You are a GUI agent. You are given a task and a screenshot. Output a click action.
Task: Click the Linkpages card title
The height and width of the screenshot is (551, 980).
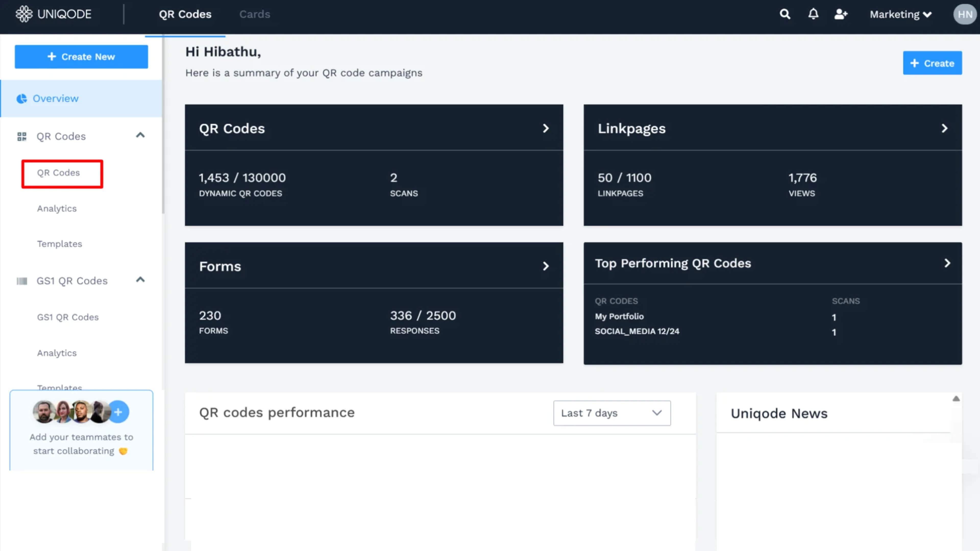pyautogui.click(x=632, y=129)
